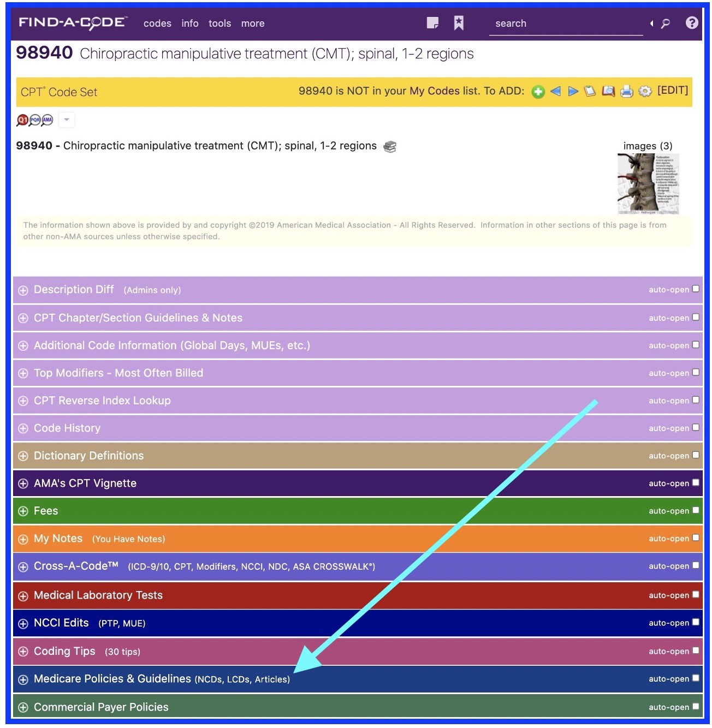
Task: Toggle auto-open for Description Diff
Action: [696, 289]
